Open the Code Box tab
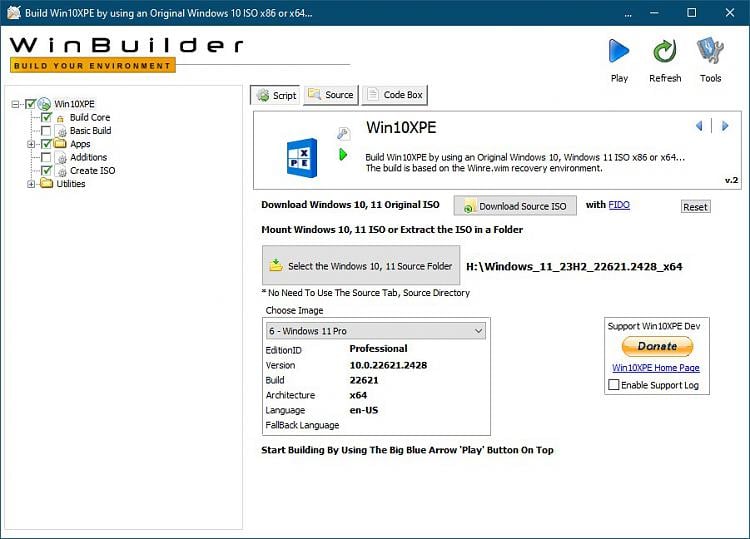The width and height of the screenshot is (750, 539). coord(395,95)
